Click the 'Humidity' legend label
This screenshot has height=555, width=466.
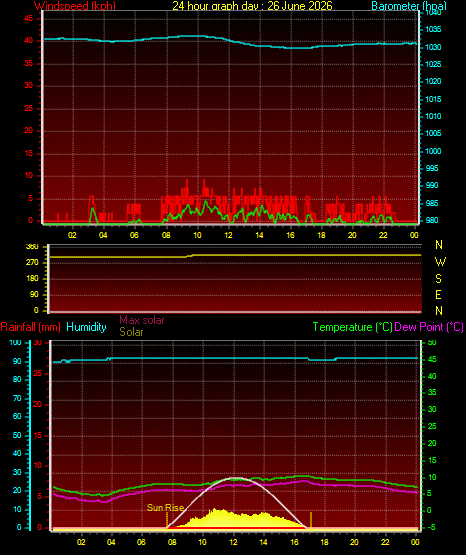pyautogui.click(x=86, y=327)
